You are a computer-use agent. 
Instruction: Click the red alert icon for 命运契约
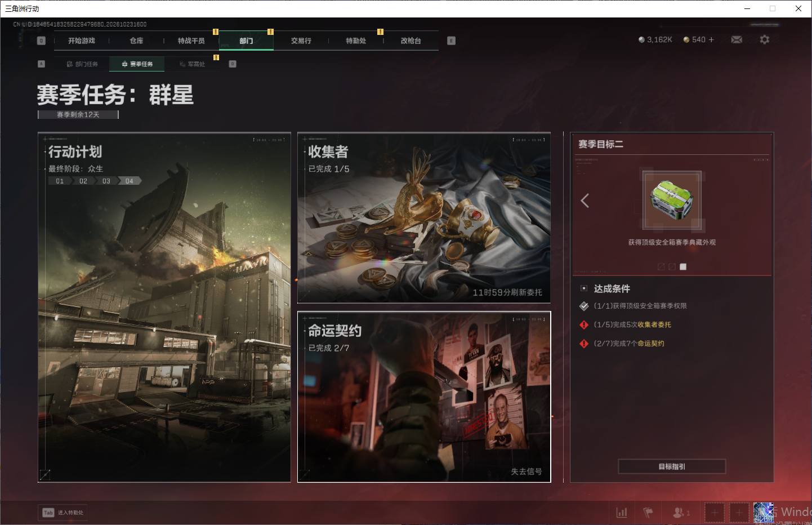[584, 344]
